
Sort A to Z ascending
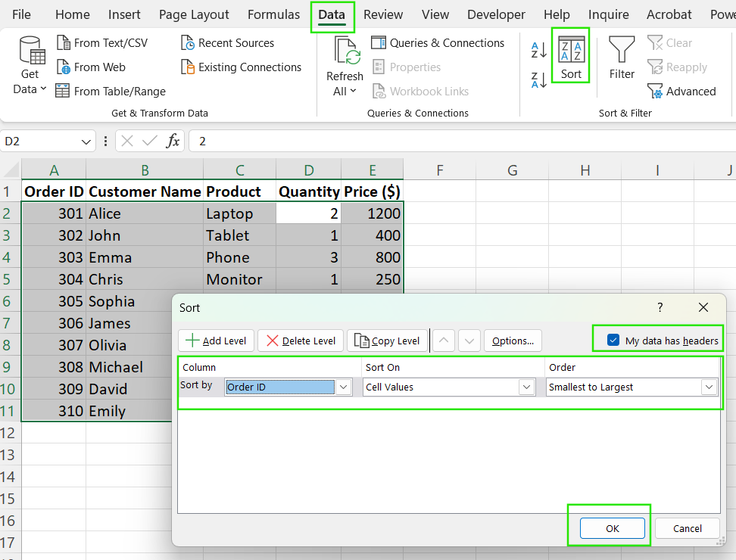pos(538,50)
